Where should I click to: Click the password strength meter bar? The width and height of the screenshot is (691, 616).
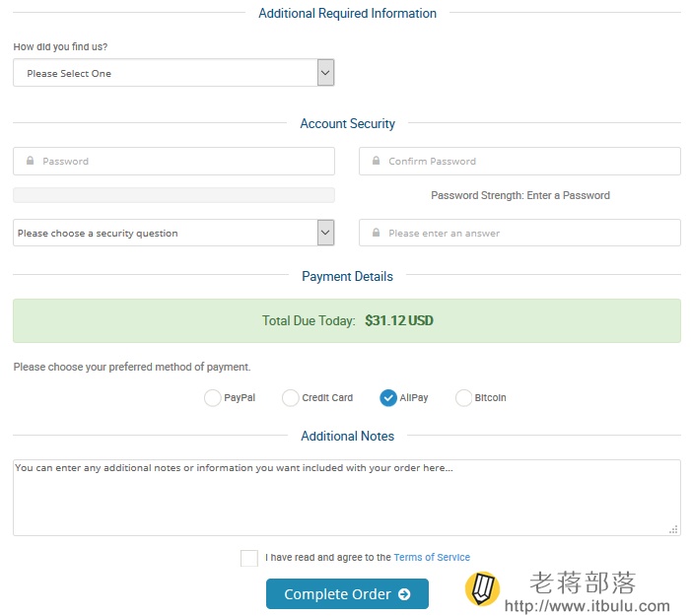tap(173, 195)
